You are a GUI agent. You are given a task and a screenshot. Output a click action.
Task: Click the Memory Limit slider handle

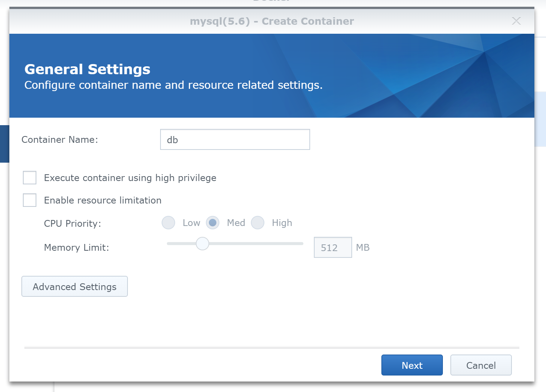(x=202, y=244)
